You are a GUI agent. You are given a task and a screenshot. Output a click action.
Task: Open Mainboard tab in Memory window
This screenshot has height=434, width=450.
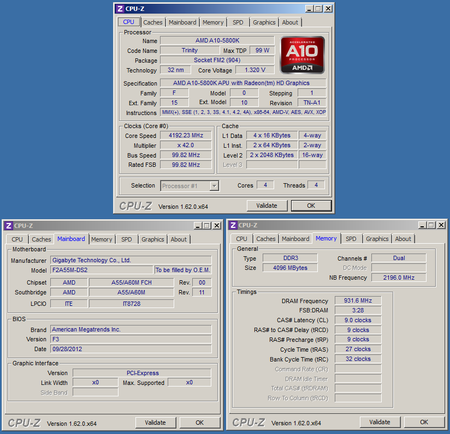pos(295,239)
